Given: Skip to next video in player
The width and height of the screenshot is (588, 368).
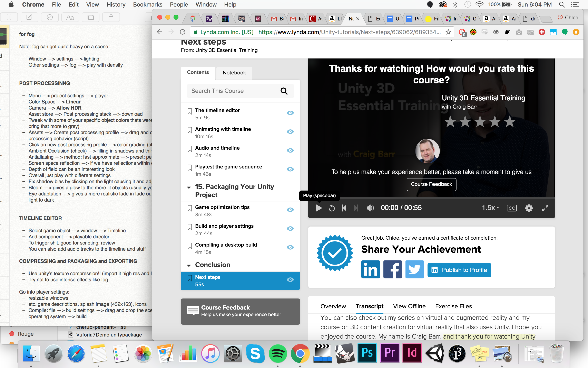Looking at the screenshot, I should (356, 208).
